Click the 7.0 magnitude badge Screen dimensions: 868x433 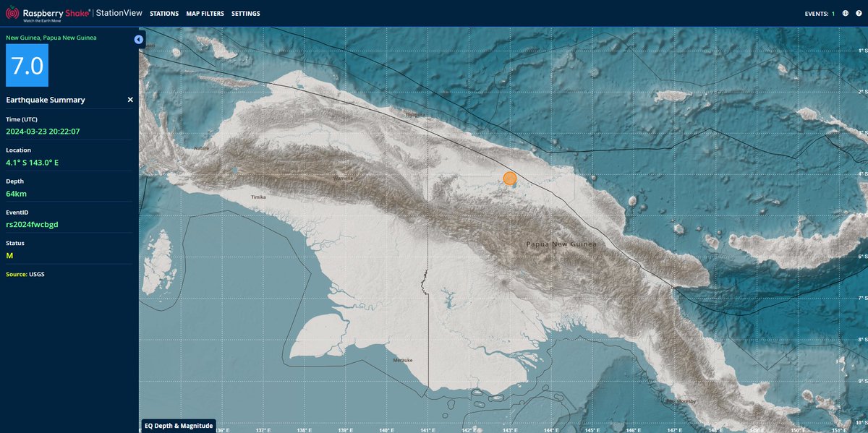tap(27, 66)
